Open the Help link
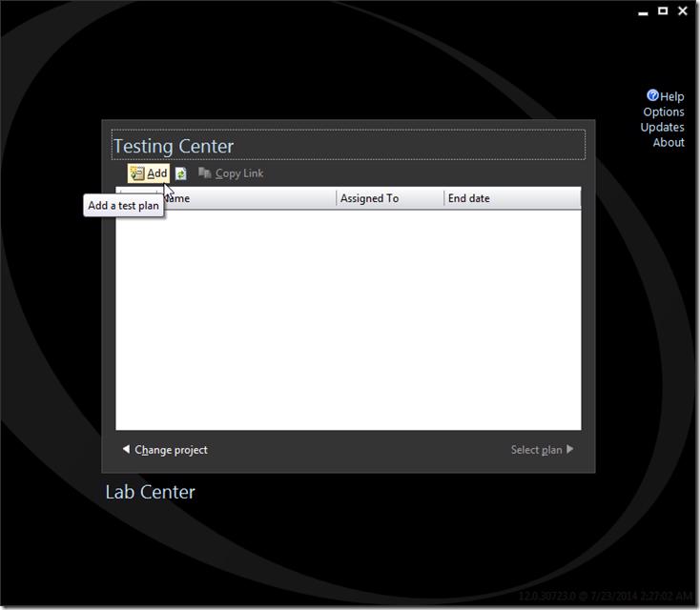700x610 pixels. point(671,96)
